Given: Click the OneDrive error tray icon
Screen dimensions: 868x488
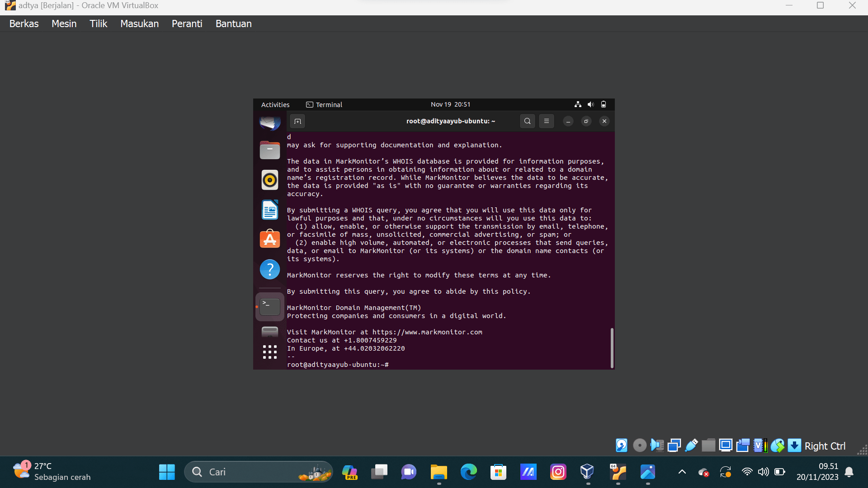Looking at the screenshot, I should click(x=703, y=472).
